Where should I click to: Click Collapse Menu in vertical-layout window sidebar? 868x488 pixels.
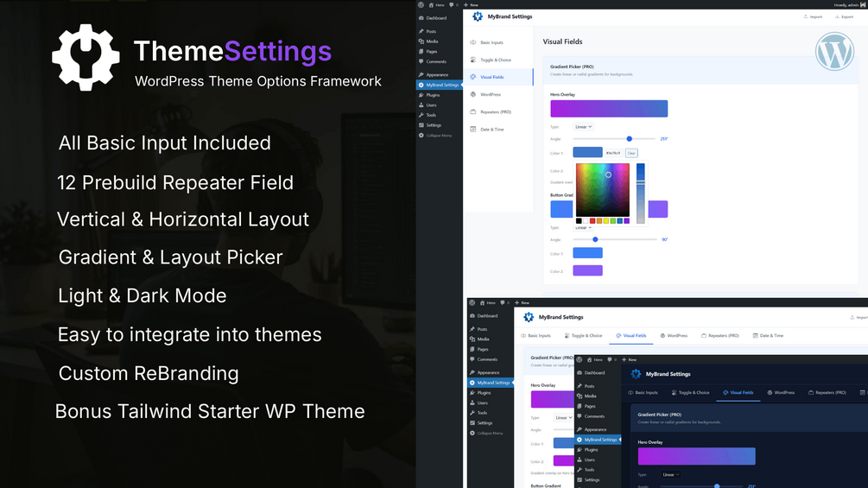pyautogui.click(x=435, y=136)
